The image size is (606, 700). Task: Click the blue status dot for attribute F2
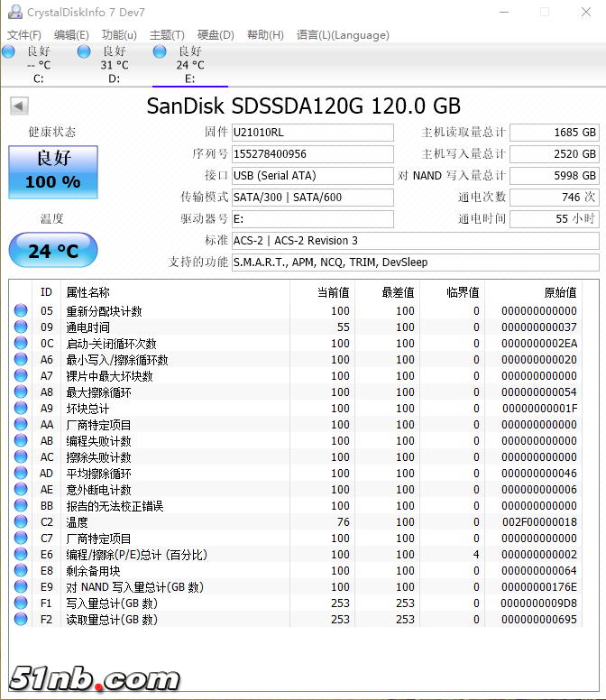tap(21, 619)
